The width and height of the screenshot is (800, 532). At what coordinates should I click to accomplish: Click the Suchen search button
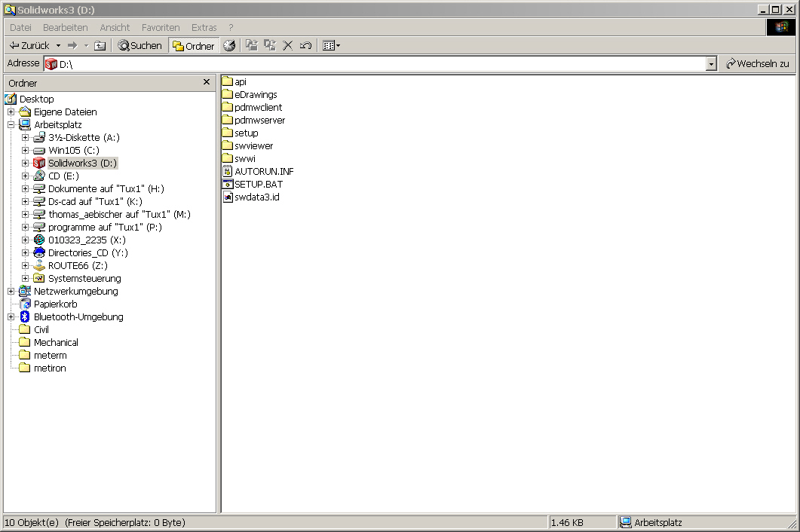click(x=139, y=46)
